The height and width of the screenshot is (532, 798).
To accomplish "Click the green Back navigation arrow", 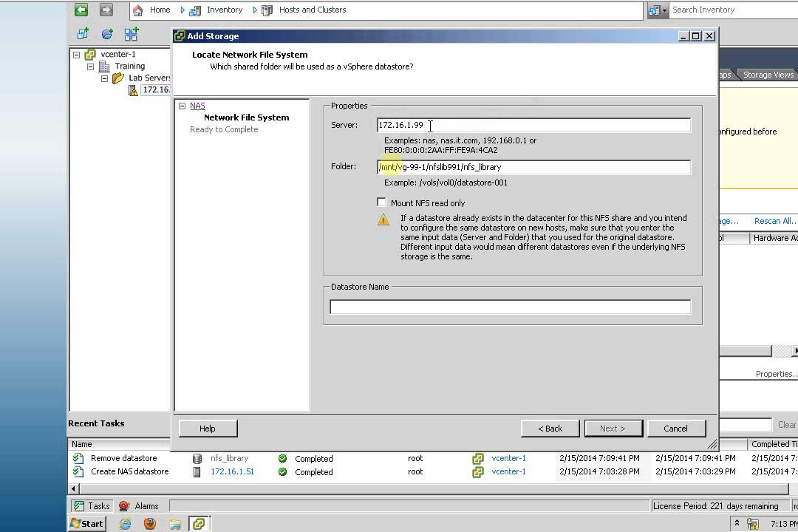I will 81,10.
